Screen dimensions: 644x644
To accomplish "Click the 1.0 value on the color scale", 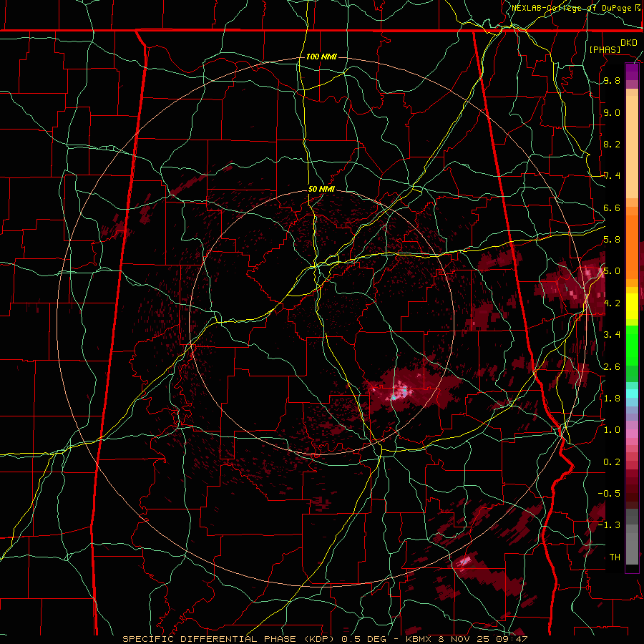I will coord(612,430).
